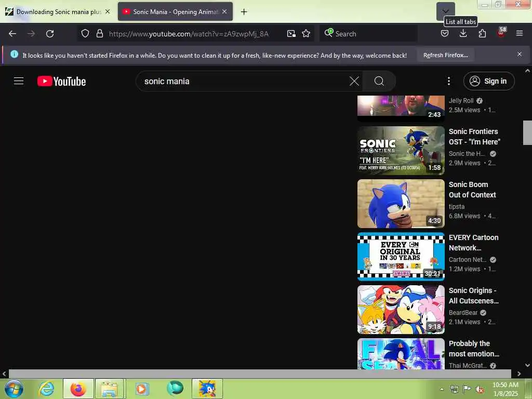Open Sonic Origins All Cutscenes title
Image resolution: width=532 pixels, height=399 pixels.
pyautogui.click(x=474, y=296)
